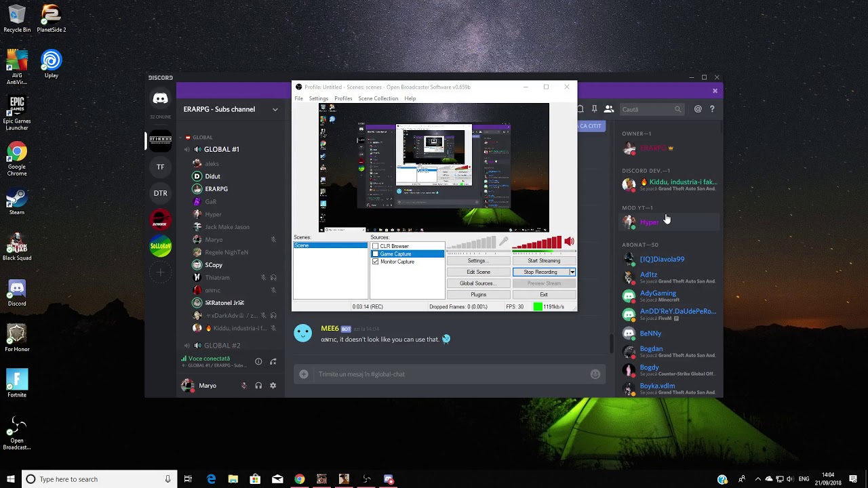Select the TF server icon in Discord
Screen dimensions: 868x488
tap(160, 167)
